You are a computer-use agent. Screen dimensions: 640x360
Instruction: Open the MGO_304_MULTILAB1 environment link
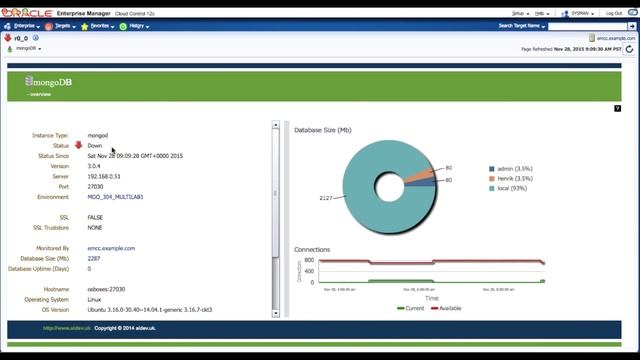click(x=116, y=197)
